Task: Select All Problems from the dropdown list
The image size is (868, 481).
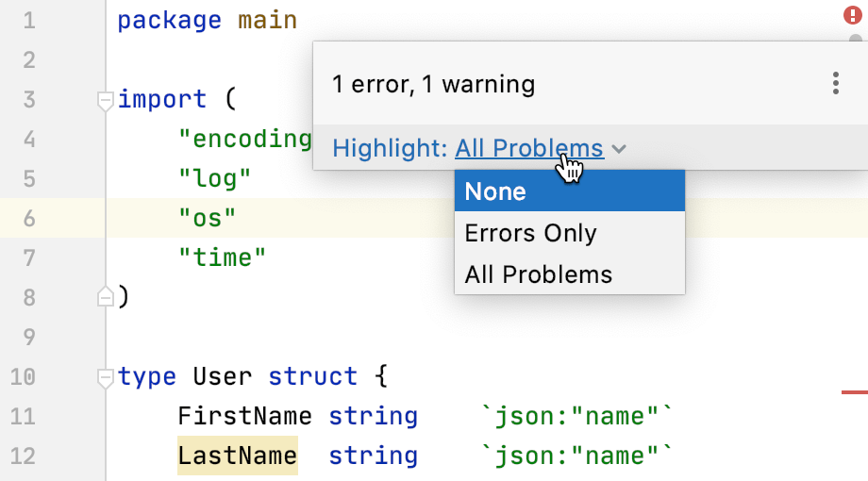Action: (569, 274)
